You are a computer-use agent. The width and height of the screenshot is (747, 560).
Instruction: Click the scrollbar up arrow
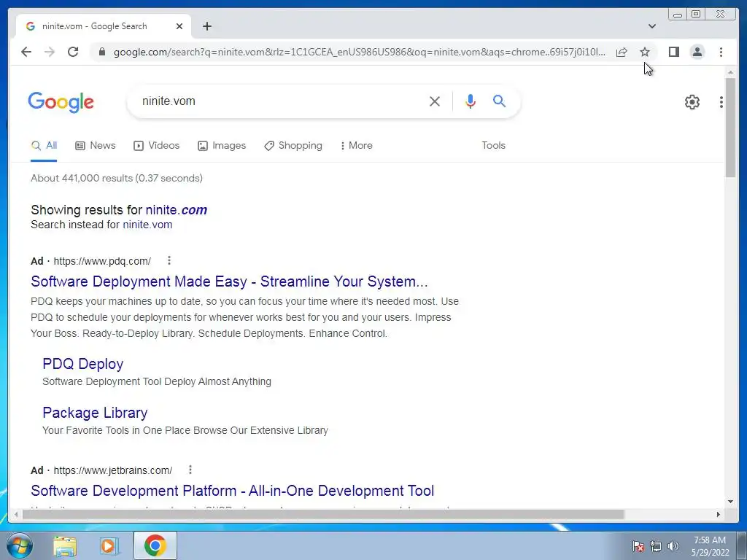tap(730, 72)
